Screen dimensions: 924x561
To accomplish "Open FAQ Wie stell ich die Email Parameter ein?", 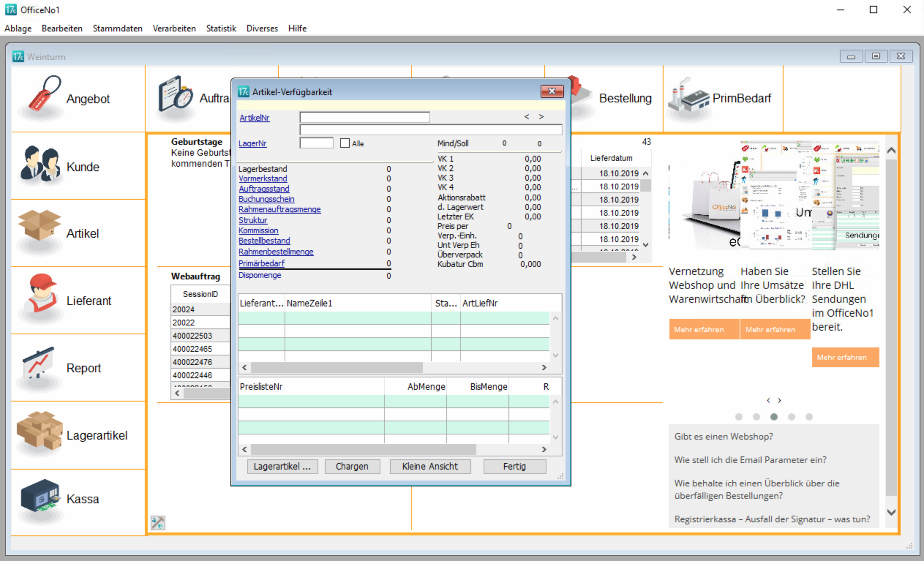I will [750, 460].
